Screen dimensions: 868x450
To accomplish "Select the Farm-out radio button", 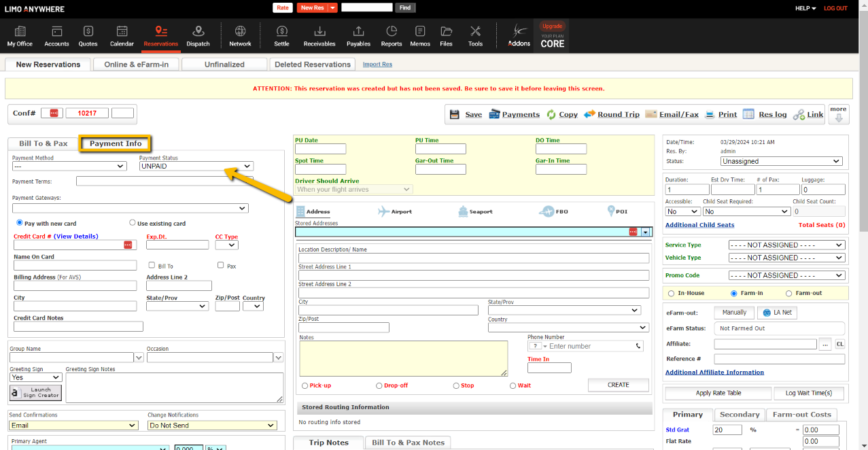I will click(x=788, y=294).
